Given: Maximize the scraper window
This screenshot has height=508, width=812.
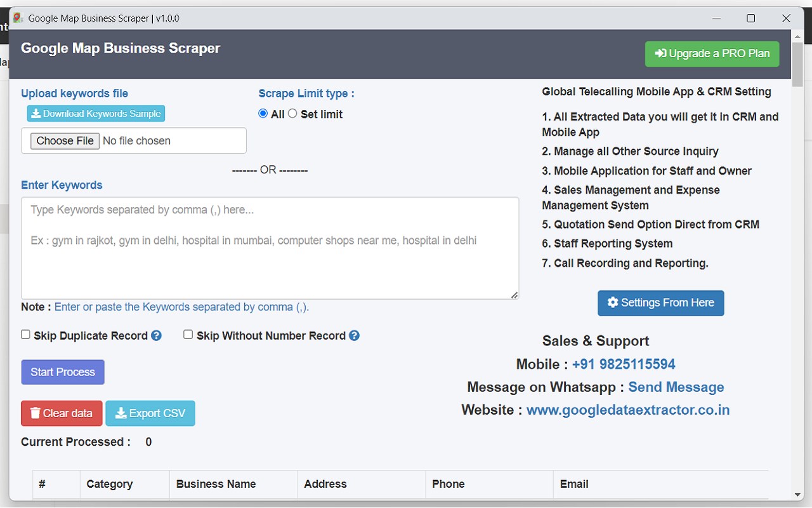Looking at the screenshot, I should coord(751,18).
